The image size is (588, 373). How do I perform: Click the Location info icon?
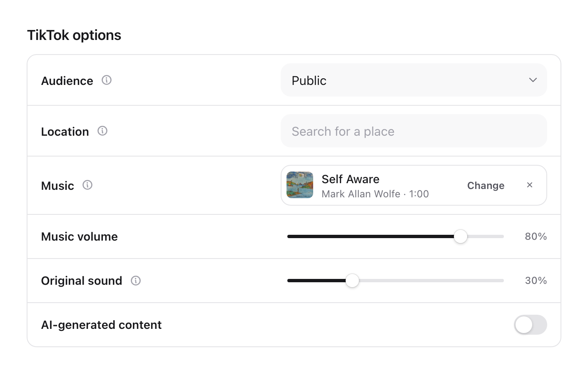point(102,131)
